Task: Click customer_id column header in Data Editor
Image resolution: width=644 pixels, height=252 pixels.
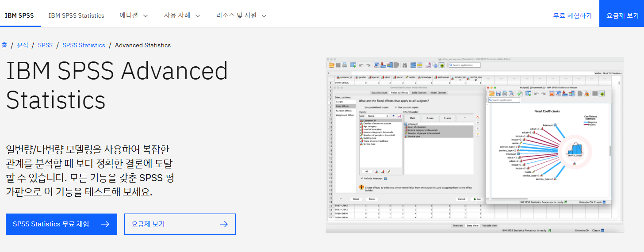Action: pyautogui.click(x=344, y=77)
